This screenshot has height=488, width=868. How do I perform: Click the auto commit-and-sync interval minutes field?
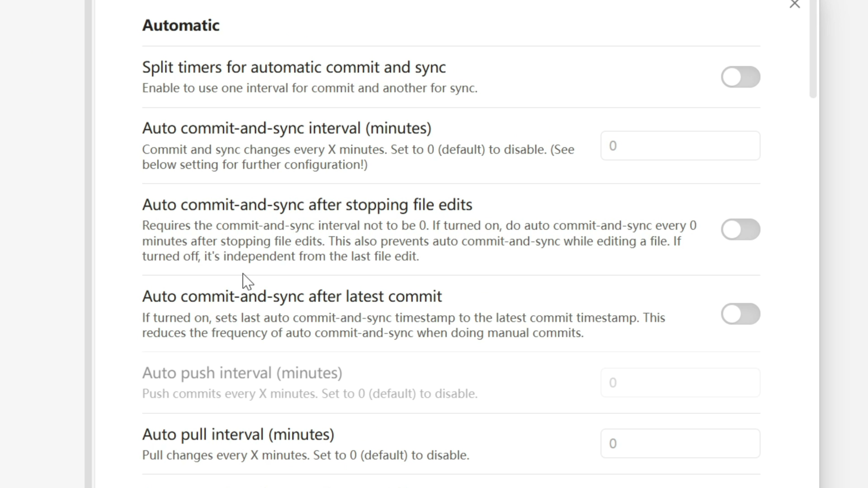680,146
